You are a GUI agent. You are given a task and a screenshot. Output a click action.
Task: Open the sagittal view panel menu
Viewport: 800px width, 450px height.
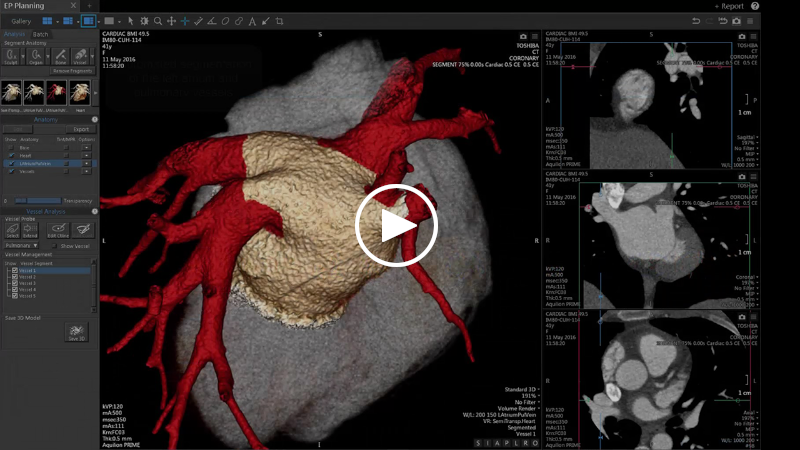(x=754, y=37)
